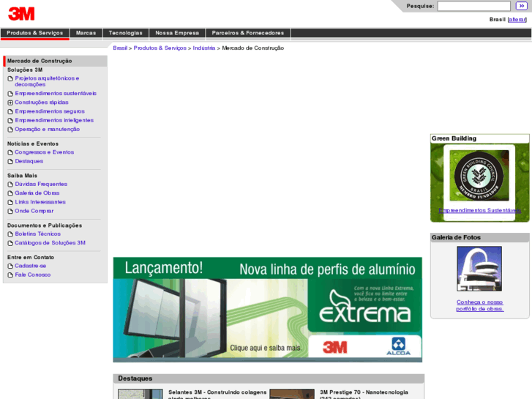Select Mercado de Construção sidebar heading
532x399 pixels.
coord(40,61)
